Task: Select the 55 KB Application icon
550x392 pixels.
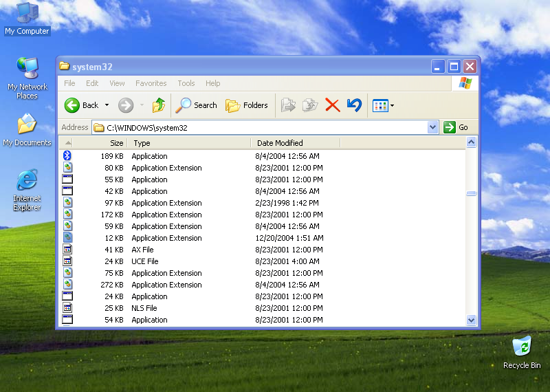Action: tap(67, 179)
